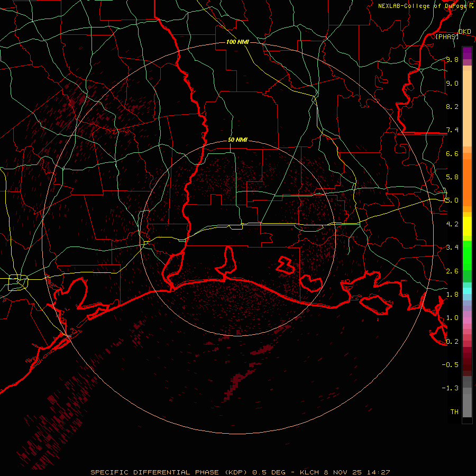Click the 50 NMI range ring label
476x476 pixels.
pos(237,140)
